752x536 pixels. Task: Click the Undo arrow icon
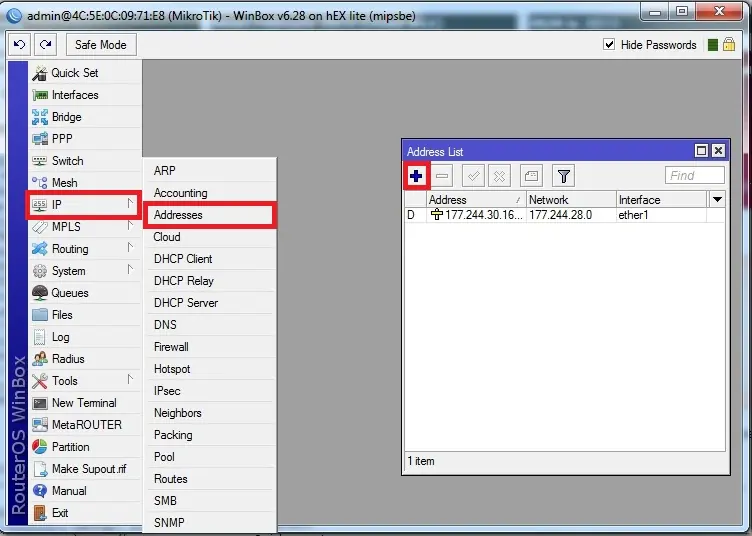coord(20,45)
